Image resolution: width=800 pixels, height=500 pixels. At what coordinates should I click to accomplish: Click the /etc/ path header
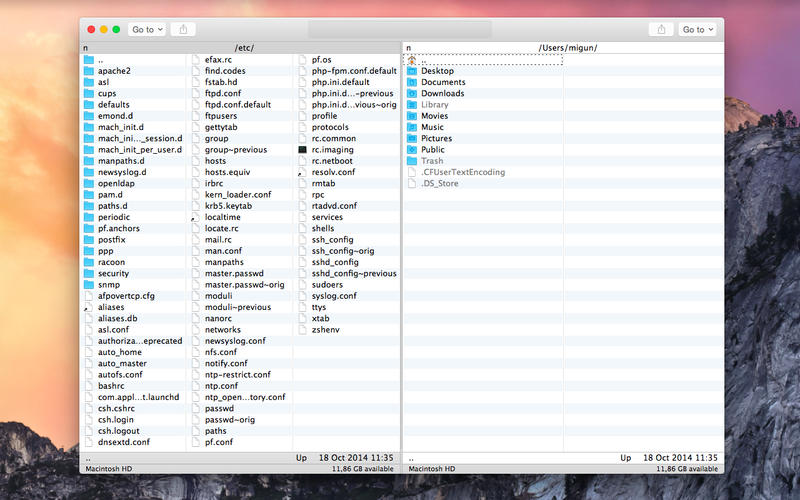click(x=244, y=48)
